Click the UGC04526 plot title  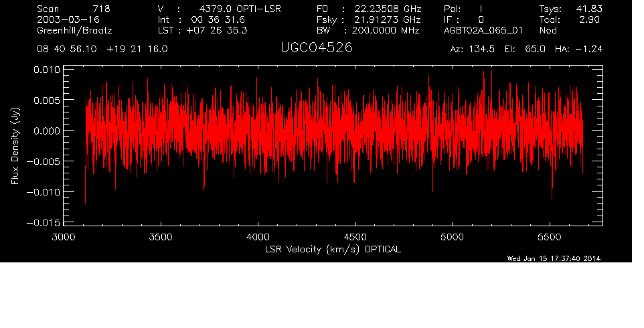(317, 48)
